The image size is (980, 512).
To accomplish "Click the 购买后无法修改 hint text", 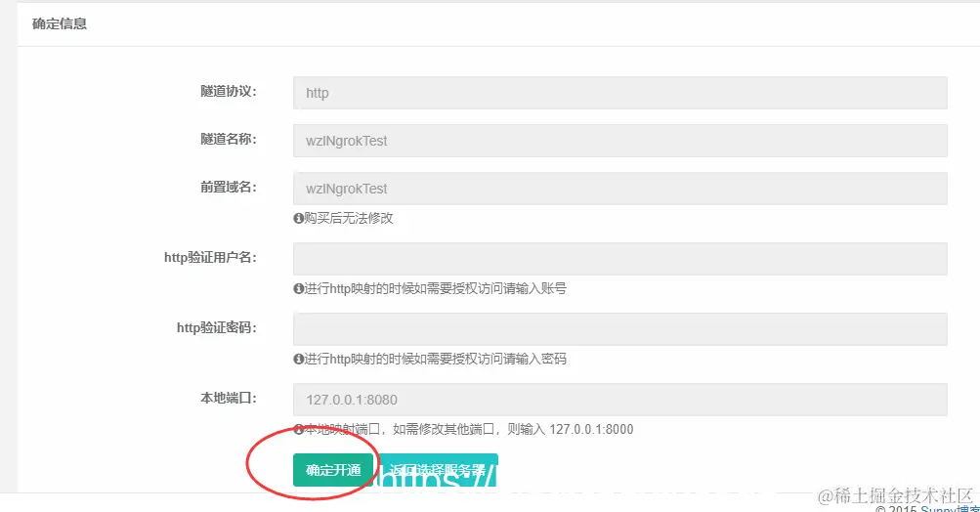I will click(349, 218).
